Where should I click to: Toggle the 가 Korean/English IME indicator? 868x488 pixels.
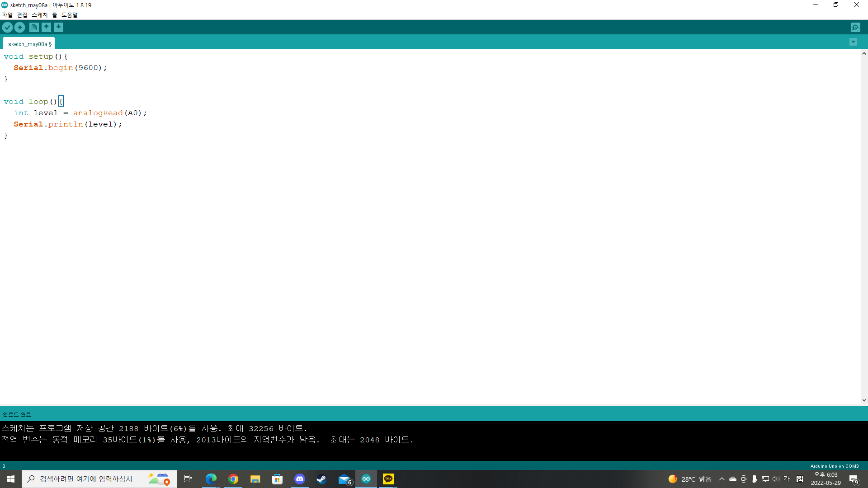(787, 479)
